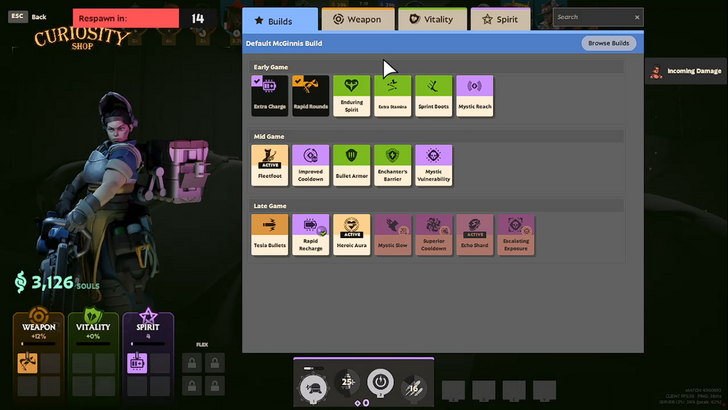
Task: Select the Enduring Spirit item
Action: [351, 95]
